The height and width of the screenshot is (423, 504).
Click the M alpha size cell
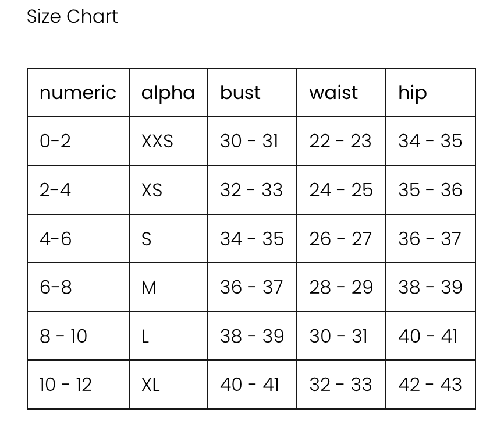pos(149,287)
